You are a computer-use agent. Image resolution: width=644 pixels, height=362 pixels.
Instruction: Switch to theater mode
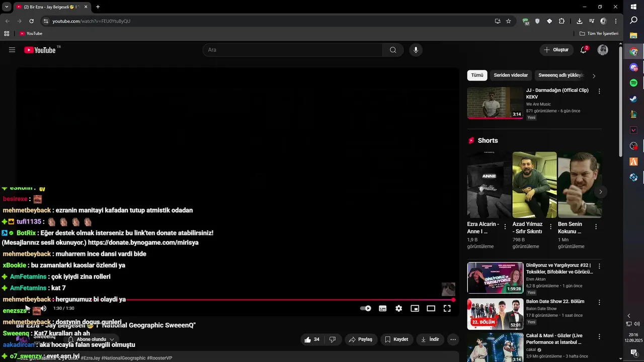coord(431,308)
